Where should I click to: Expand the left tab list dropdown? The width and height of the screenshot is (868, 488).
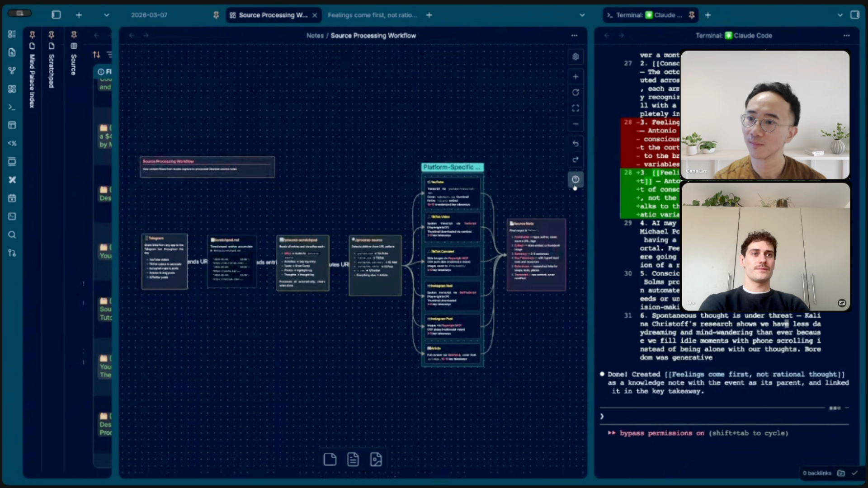coord(106,15)
